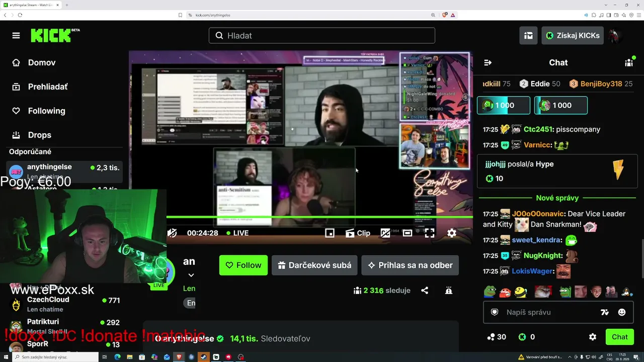
Task: Click the Darčekové subá gift button
Action: pos(314,265)
